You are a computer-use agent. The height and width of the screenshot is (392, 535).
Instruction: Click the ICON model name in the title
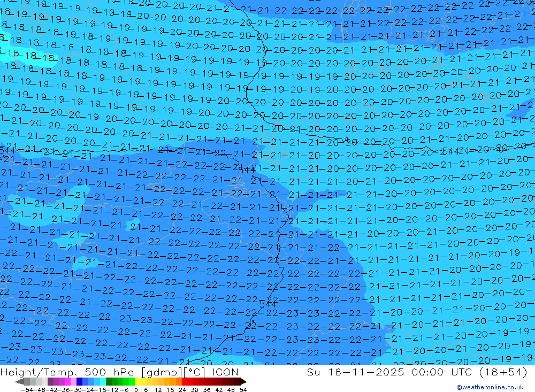[225, 372]
